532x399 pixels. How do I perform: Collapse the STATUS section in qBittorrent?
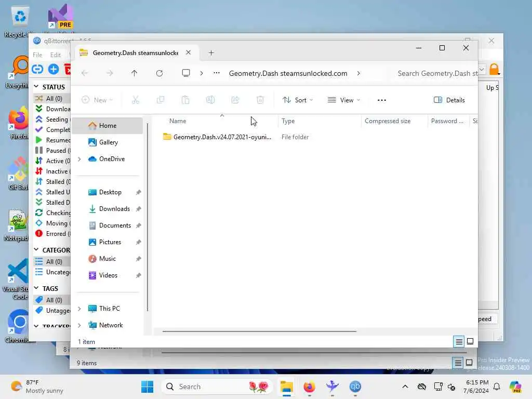tap(36, 87)
